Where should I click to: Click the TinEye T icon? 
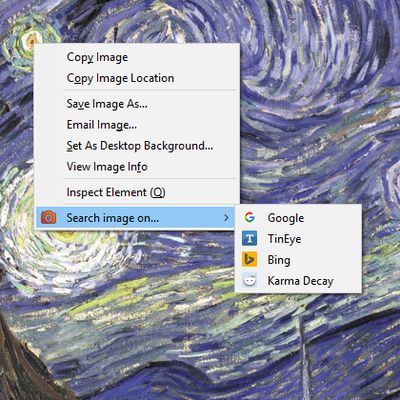coord(249,239)
